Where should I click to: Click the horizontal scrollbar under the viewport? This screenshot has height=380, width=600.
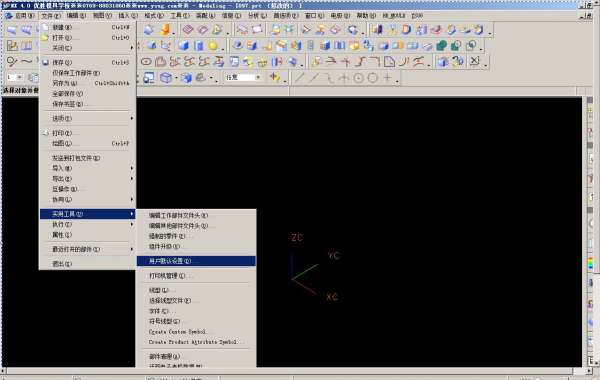290,371
